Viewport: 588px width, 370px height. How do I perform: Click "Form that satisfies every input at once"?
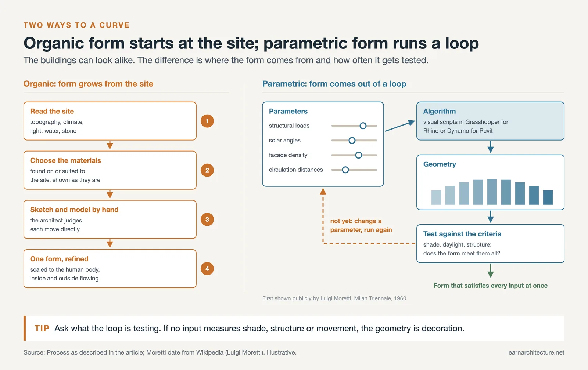pos(490,286)
